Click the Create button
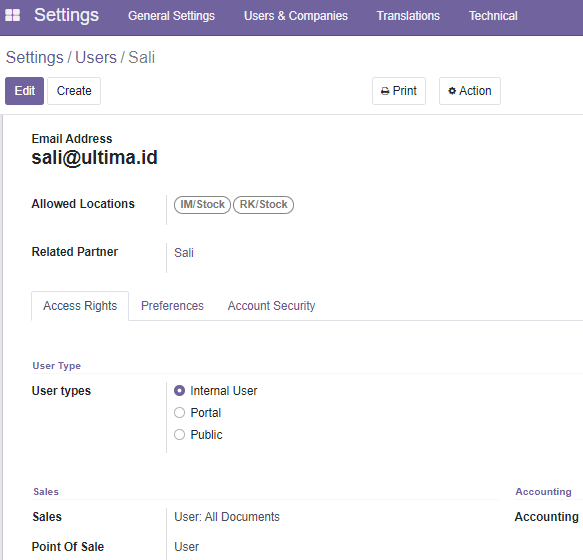The image size is (583, 560). coord(74,91)
